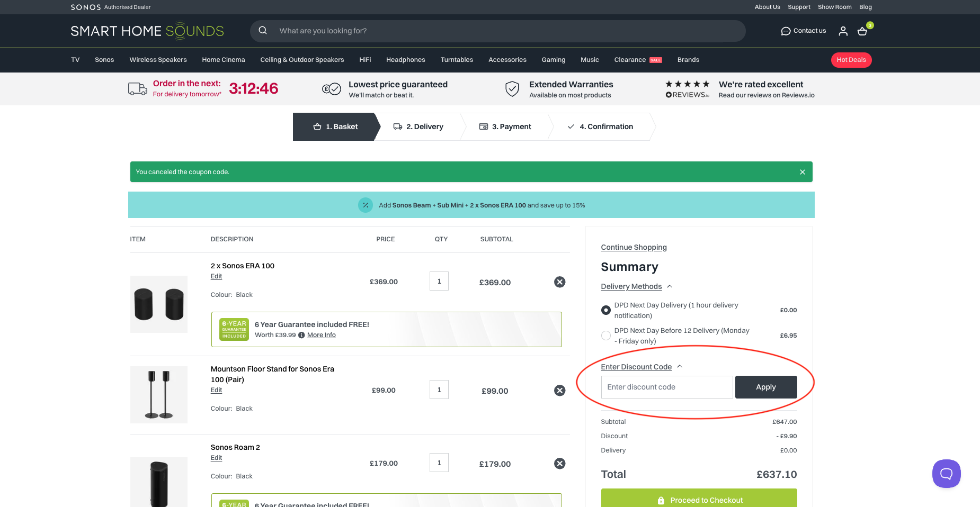The image size is (980, 507).
Task: Go to step 4. Confirmation
Action: pos(600,126)
